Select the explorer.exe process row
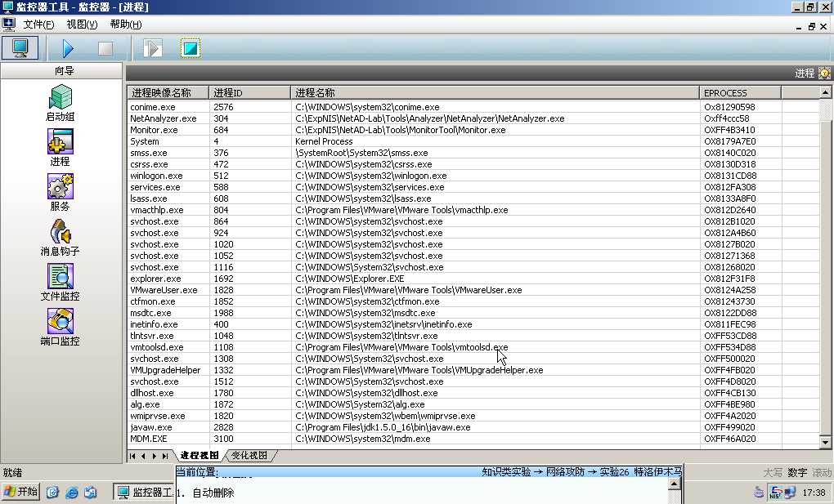 point(473,279)
